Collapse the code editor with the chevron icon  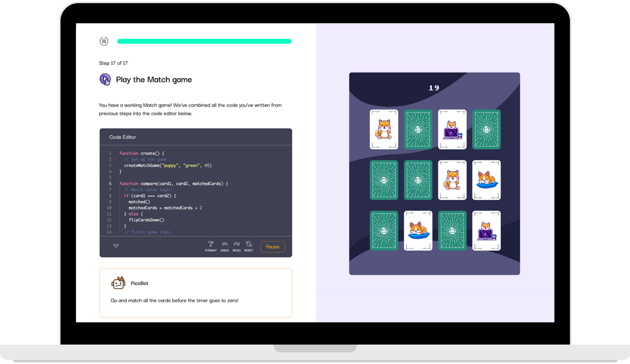[x=116, y=246]
